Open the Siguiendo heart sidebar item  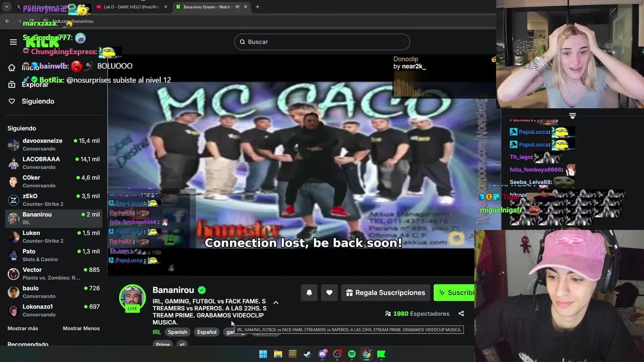click(31, 101)
